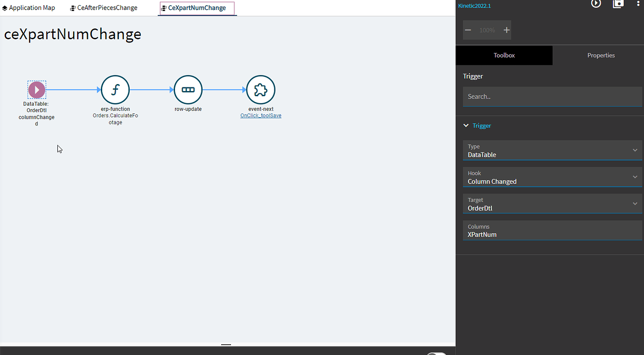Open the Type dropdown showing DataTable
644x355 pixels.
click(553, 150)
